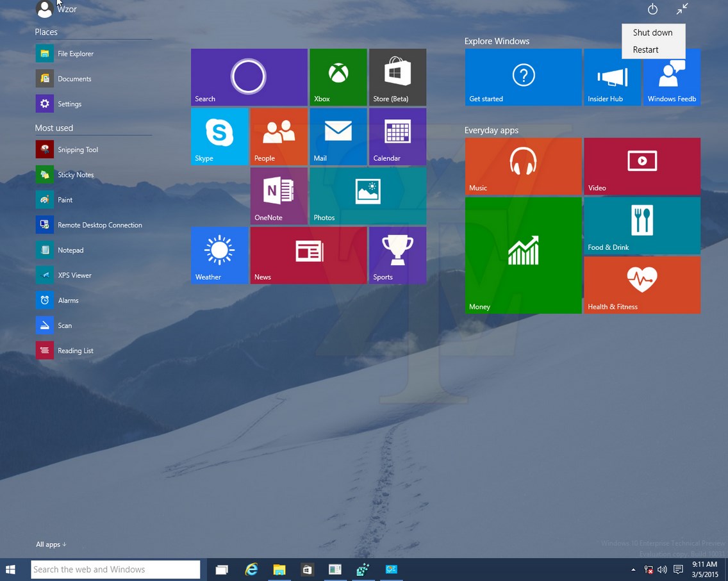Launch Internet Explorer from the taskbar
The height and width of the screenshot is (581, 728).
click(x=251, y=569)
